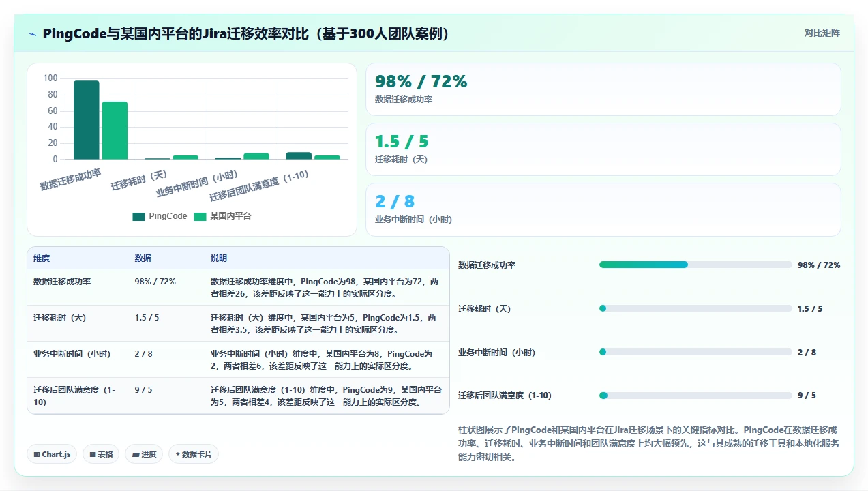
Task: Click the 进度 tag chip
Action: click(x=144, y=454)
